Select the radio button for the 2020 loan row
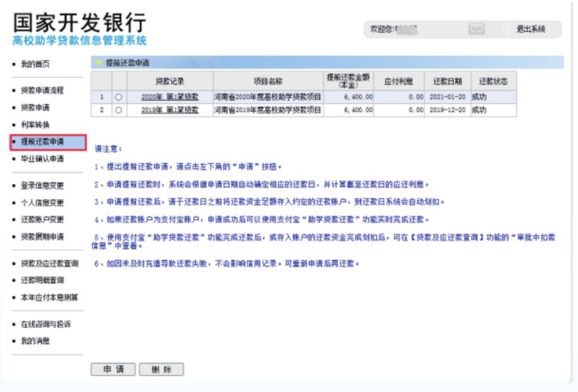Image resolution: width=578 pixels, height=392 pixels. point(118,97)
